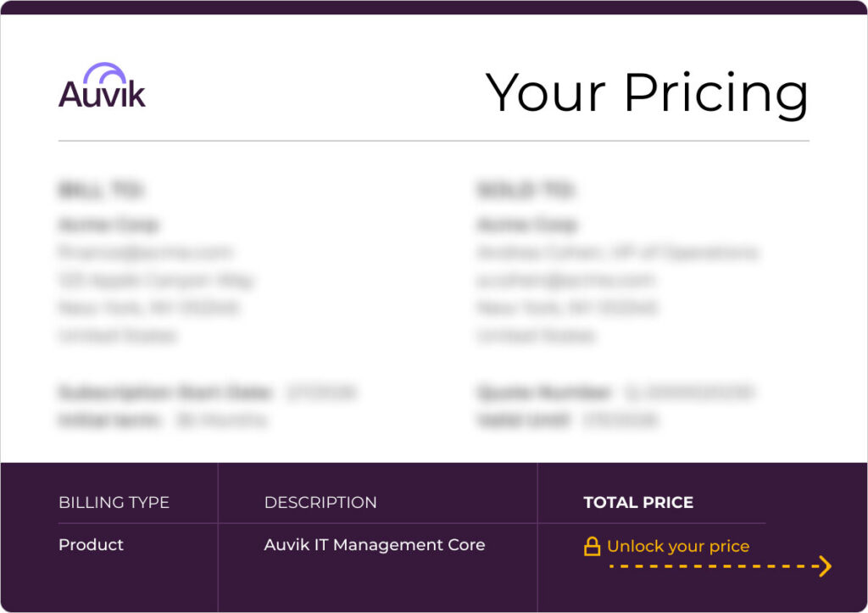The image size is (868, 613).
Task: Click the blurred Andrea Cohen contact line
Action: point(618,253)
